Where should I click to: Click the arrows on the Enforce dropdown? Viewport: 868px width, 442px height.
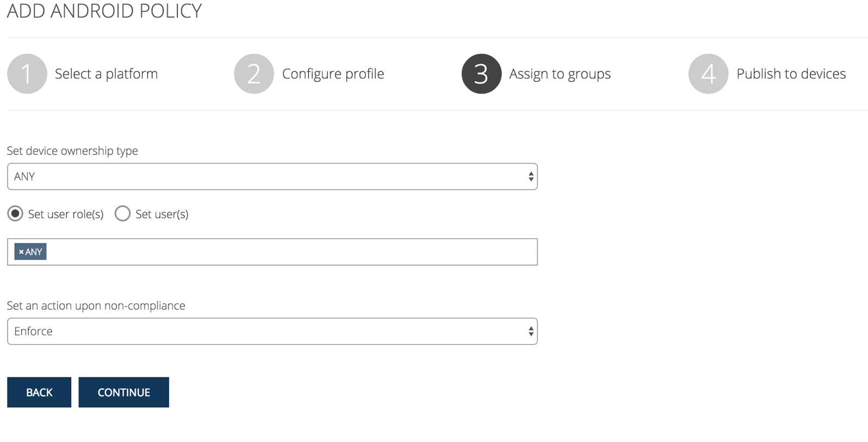pos(531,331)
